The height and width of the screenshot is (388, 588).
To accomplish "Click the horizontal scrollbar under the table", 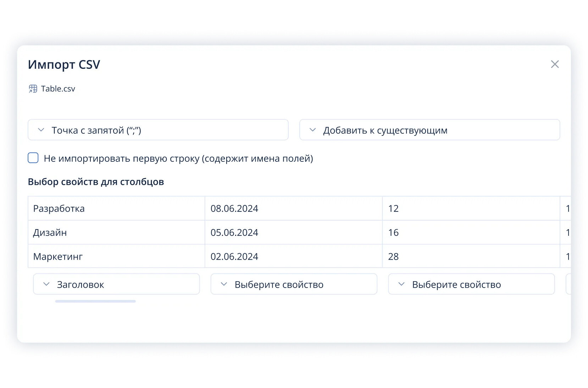I will tap(95, 301).
